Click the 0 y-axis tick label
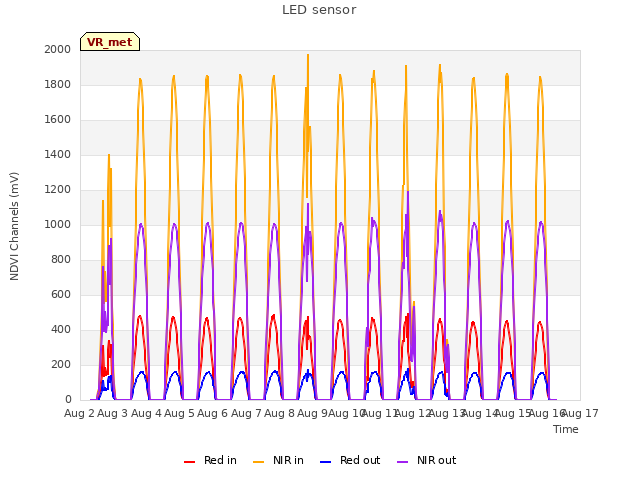 68,400
